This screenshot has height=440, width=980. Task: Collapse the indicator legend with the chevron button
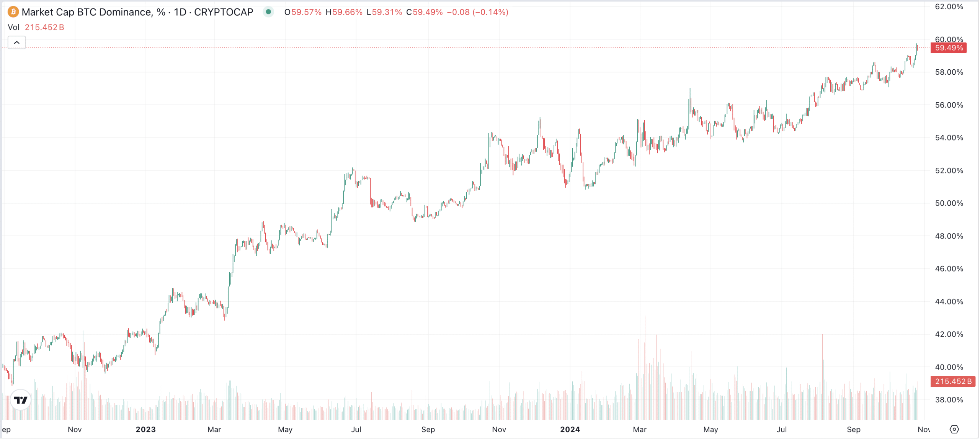tap(17, 43)
